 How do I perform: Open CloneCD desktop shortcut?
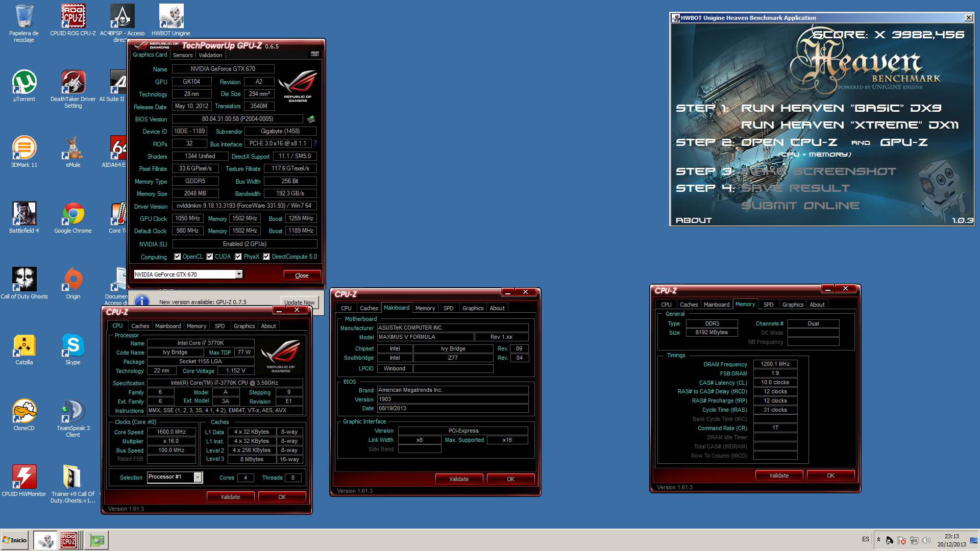coord(24,415)
